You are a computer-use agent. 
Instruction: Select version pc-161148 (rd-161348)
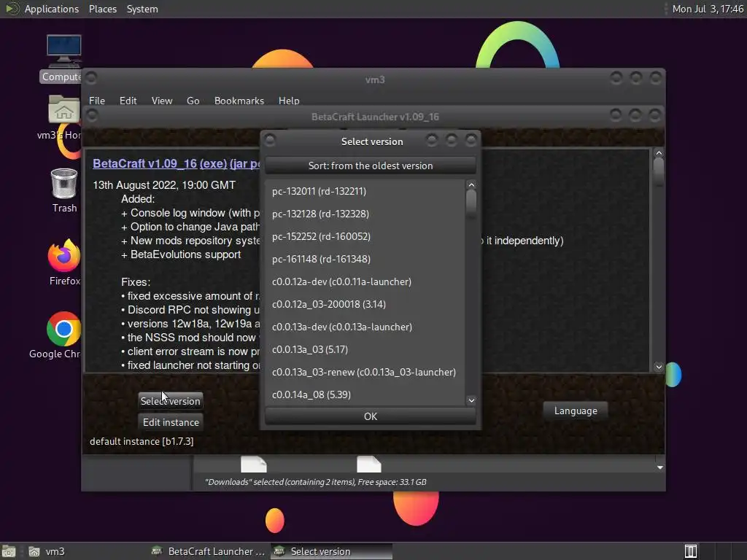[365, 259]
